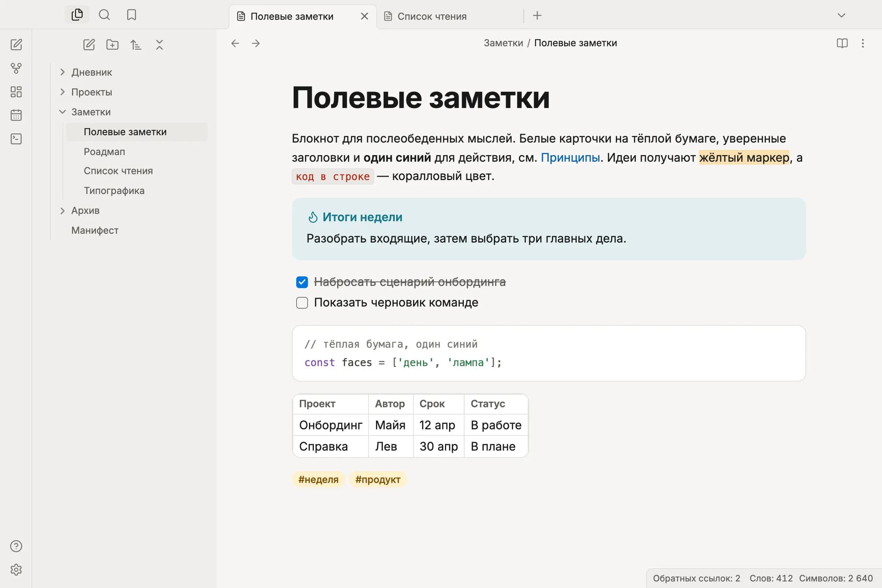
Task: Open canvas icon in ribbon
Action: [16, 92]
